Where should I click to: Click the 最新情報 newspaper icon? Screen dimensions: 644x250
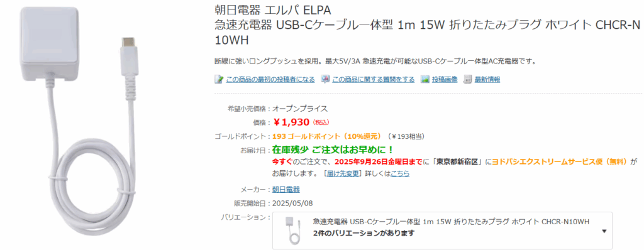point(467,79)
